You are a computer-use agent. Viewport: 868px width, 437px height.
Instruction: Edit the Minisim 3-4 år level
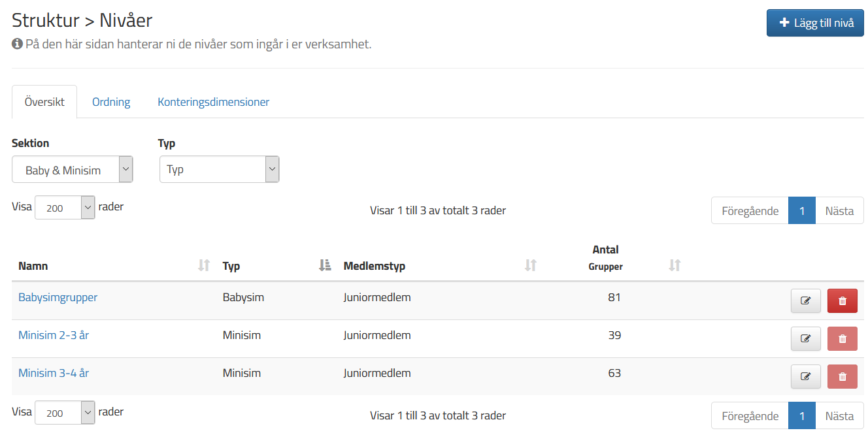point(805,377)
